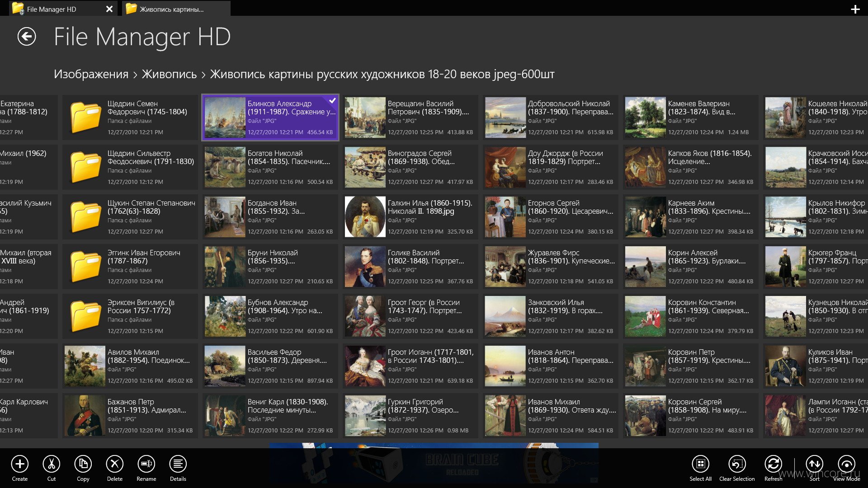868x488 pixels.
Task: Select Бажанов Петр Адмирал image
Action: pos(130,416)
